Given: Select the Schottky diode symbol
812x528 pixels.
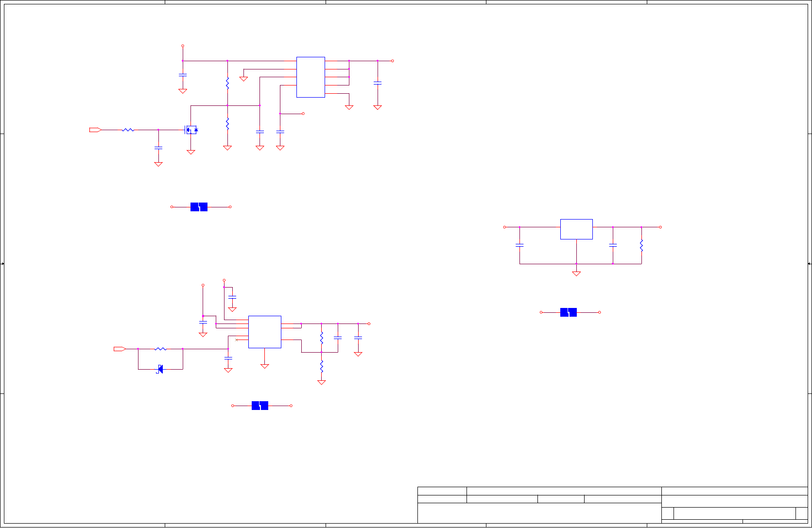Looking at the screenshot, I should click(159, 369).
